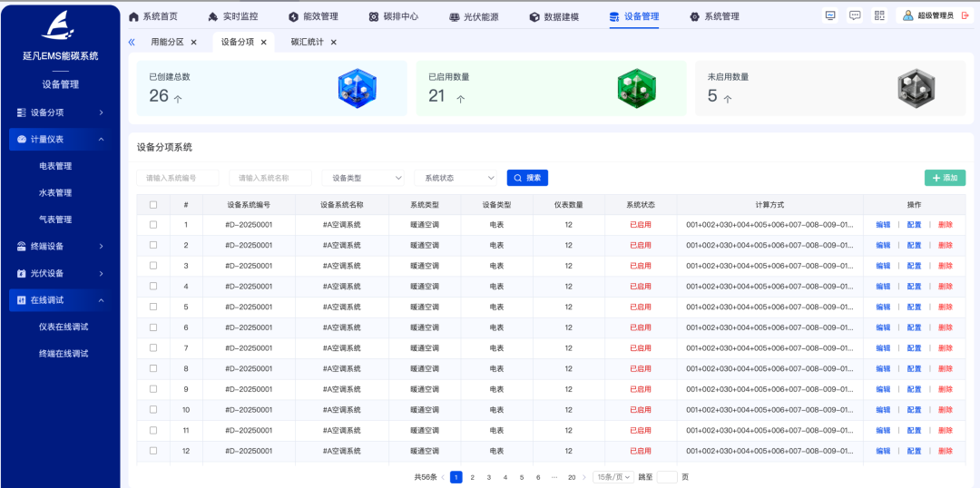Click the green cube enabled-count icon
The image size is (980, 488).
pyautogui.click(x=636, y=88)
